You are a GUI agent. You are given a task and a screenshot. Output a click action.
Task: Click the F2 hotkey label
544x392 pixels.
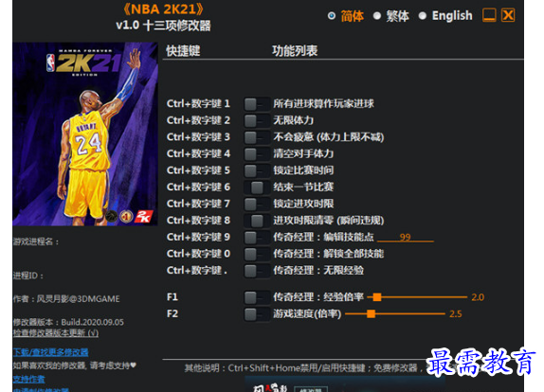[172, 313]
